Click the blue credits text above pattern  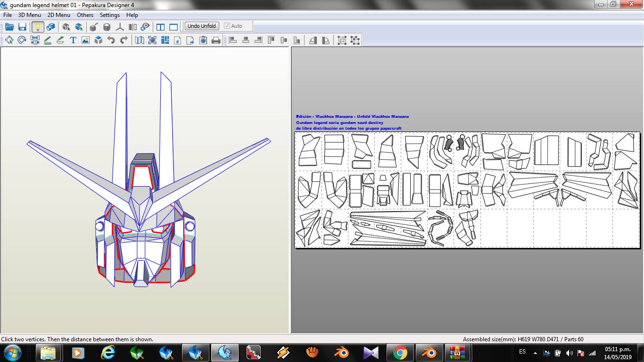click(353, 122)
